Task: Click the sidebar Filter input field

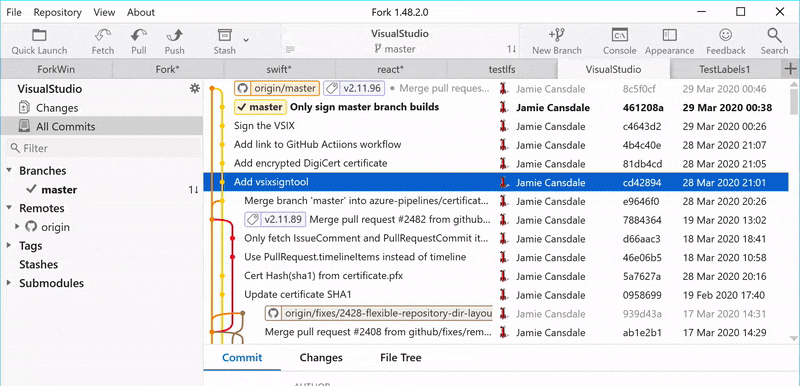Action: coord(104,148)
